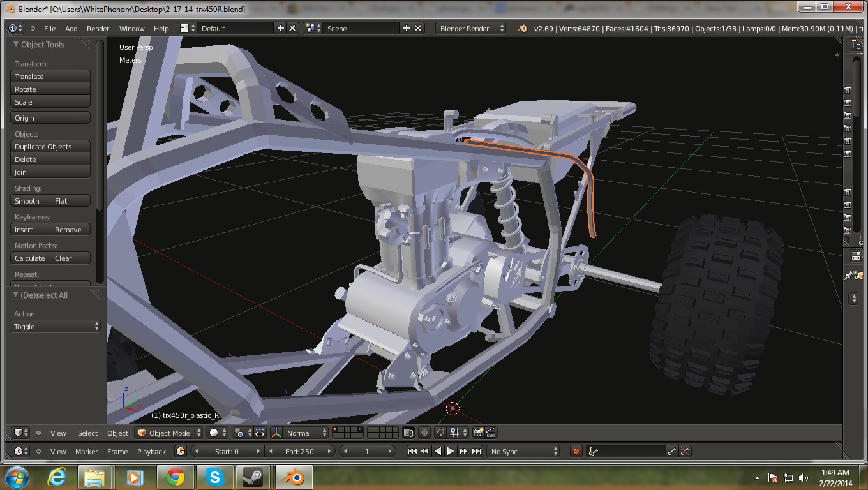This screenshot has width=868, height=490.
Task: Click the delete keyframes crossed key icon
Action: (685, 451)
